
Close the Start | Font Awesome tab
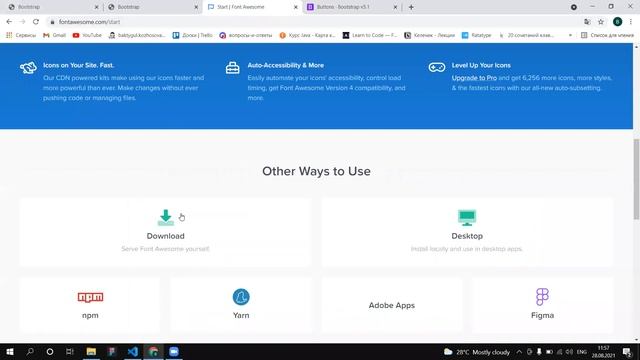[296, 7]
